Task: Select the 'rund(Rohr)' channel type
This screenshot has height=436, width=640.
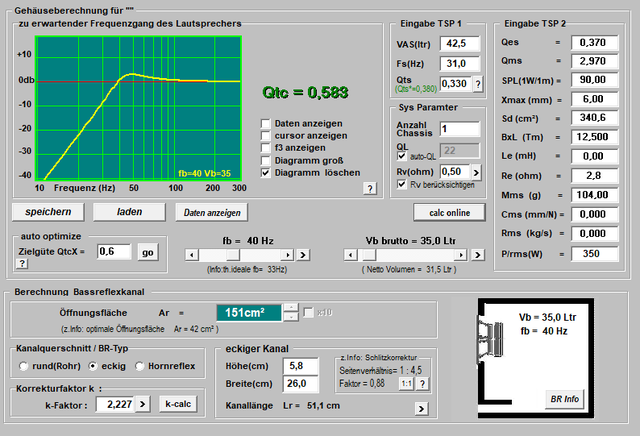Action: [23, 365]
